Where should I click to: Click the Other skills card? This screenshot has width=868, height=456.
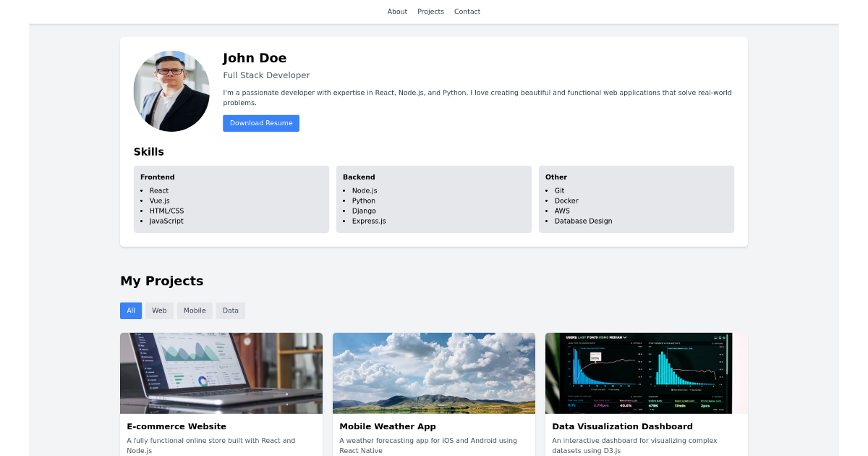click(x=637, y=199)
